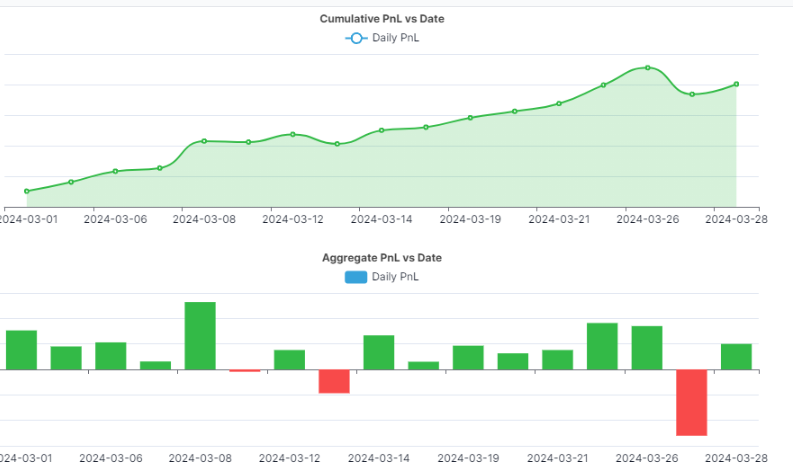Click the cumulative line data point above 2024-03-06
This screenshot has width=793, height=473.
tap(115, 171)
